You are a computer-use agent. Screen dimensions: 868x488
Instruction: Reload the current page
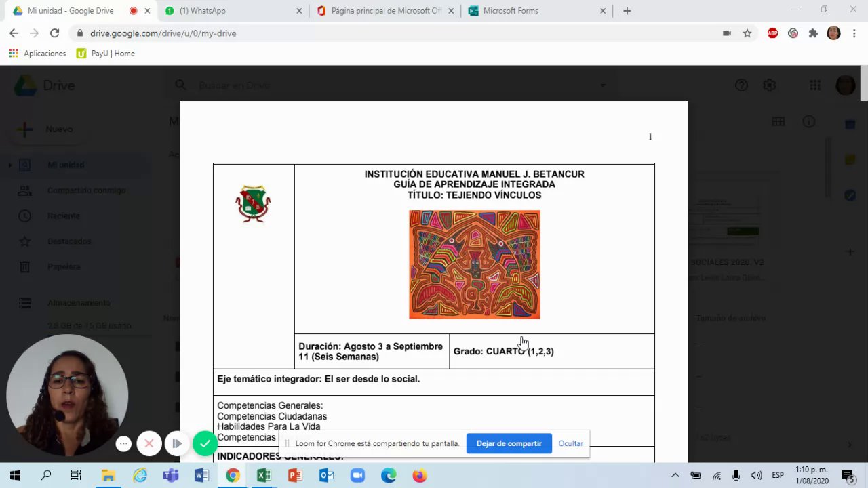point(54,33)
